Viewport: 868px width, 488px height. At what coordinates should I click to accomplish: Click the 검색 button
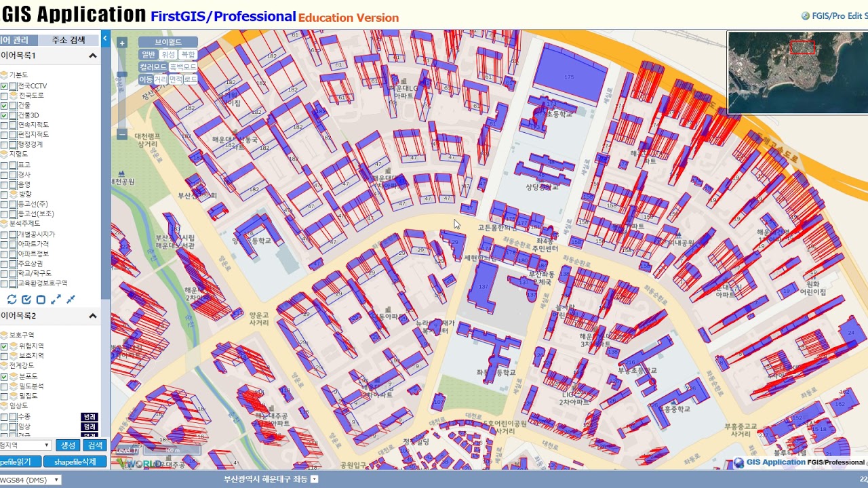point(94,445)
